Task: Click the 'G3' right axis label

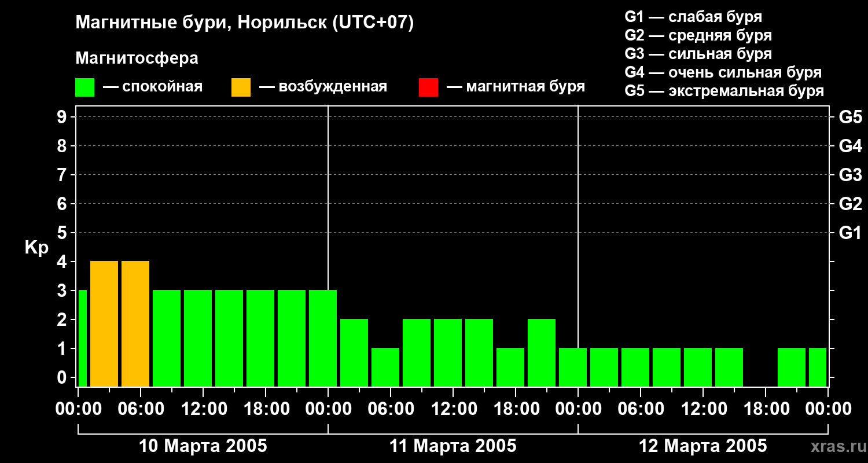Action: (x=850, y=175)
